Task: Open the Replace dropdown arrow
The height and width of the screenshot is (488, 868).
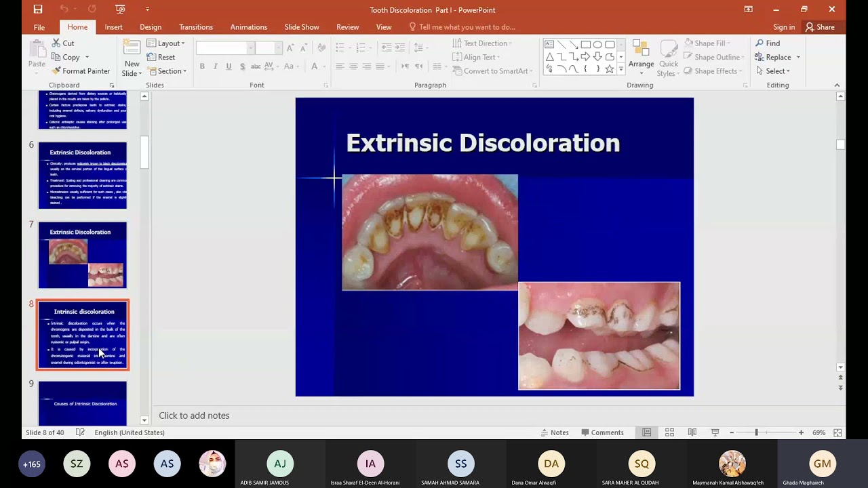Action: point(798,58)
